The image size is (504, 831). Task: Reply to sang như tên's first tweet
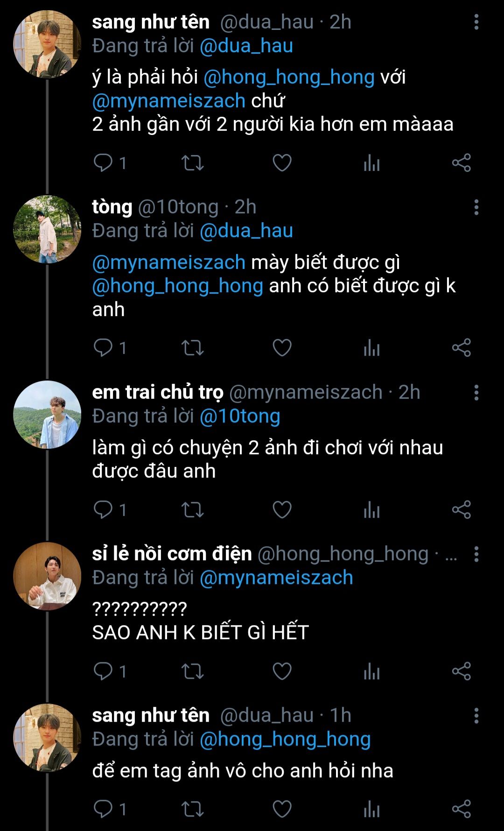[103, 163]
